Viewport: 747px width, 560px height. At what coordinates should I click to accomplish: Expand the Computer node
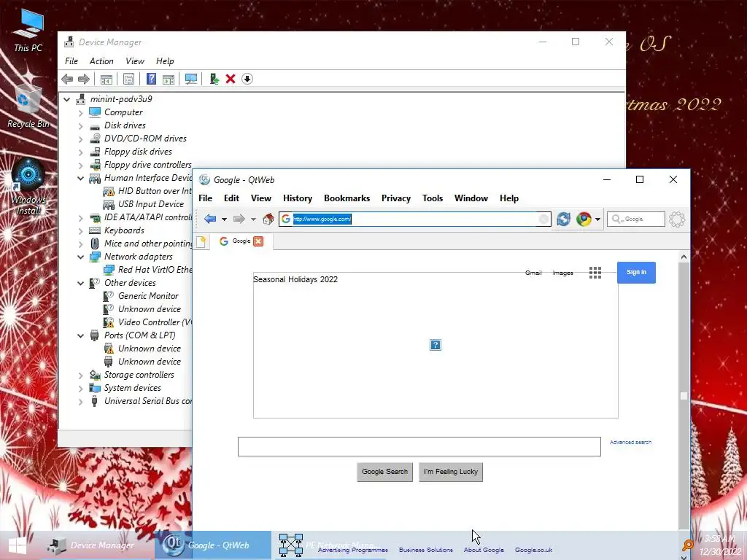click(x=80, y=113)
